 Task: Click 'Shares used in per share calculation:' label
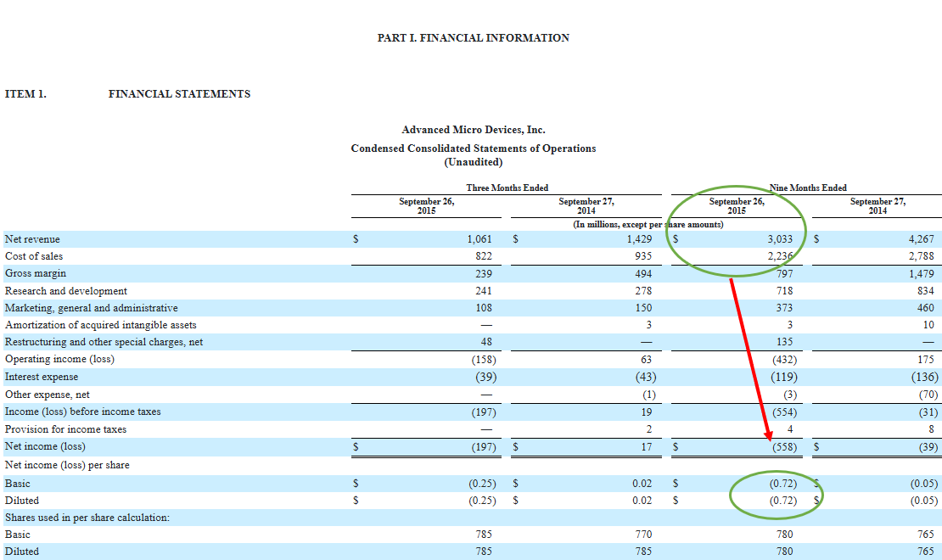coord(87,518)
